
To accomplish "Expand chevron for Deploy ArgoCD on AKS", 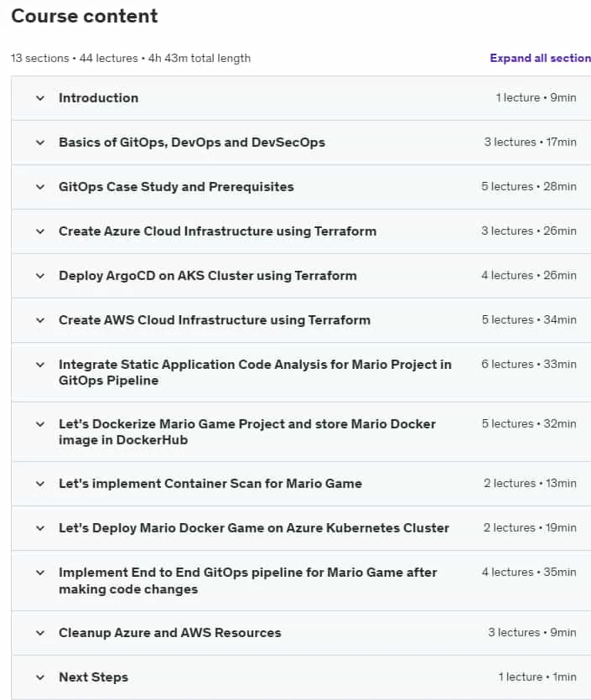I will pos(40,276).
